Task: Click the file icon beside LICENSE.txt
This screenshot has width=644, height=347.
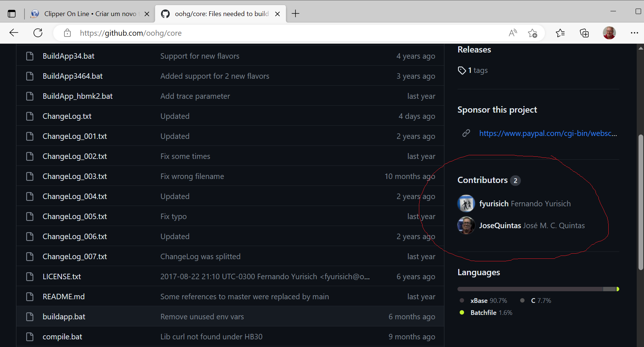Action: (30, 277)
